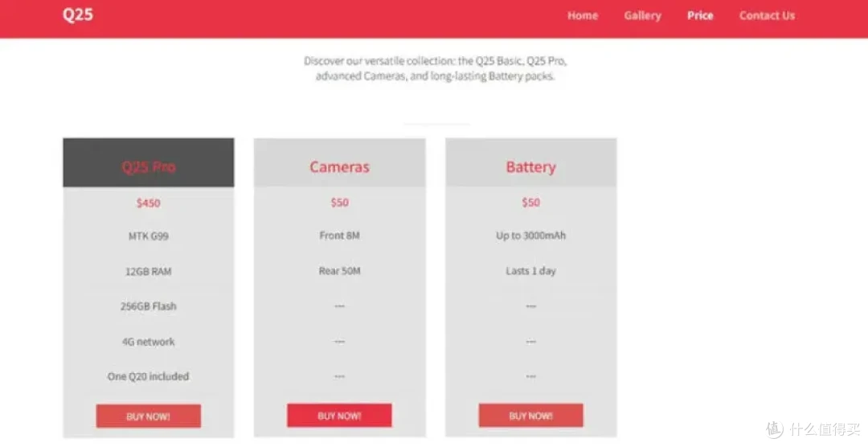
Task: Click the MTK G99 feature row
Action: [x=149, y=236]
